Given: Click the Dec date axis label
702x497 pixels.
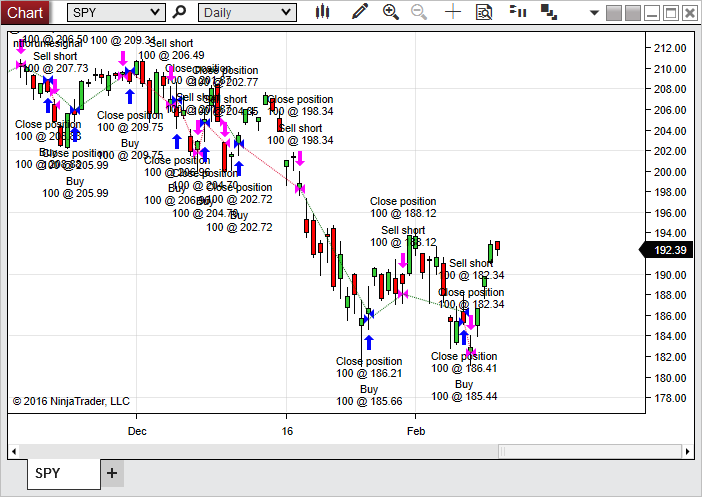Looking at the screenshot, I should coord(137,431).
